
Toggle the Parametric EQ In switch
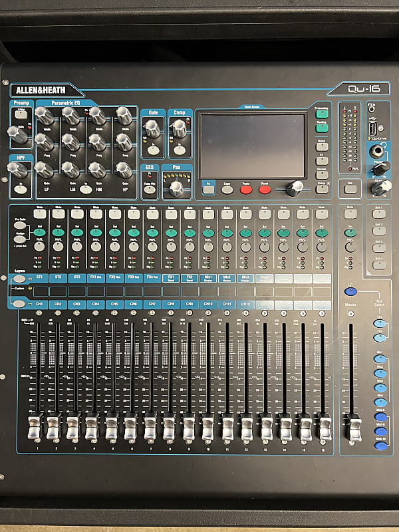point(86,190)
